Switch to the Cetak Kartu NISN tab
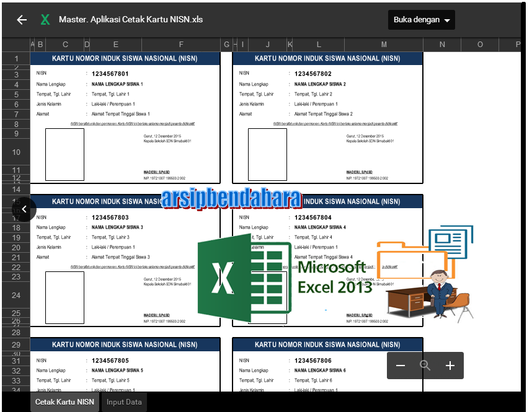Viewport: 532px width, 412px height. (x=64, y=402)
